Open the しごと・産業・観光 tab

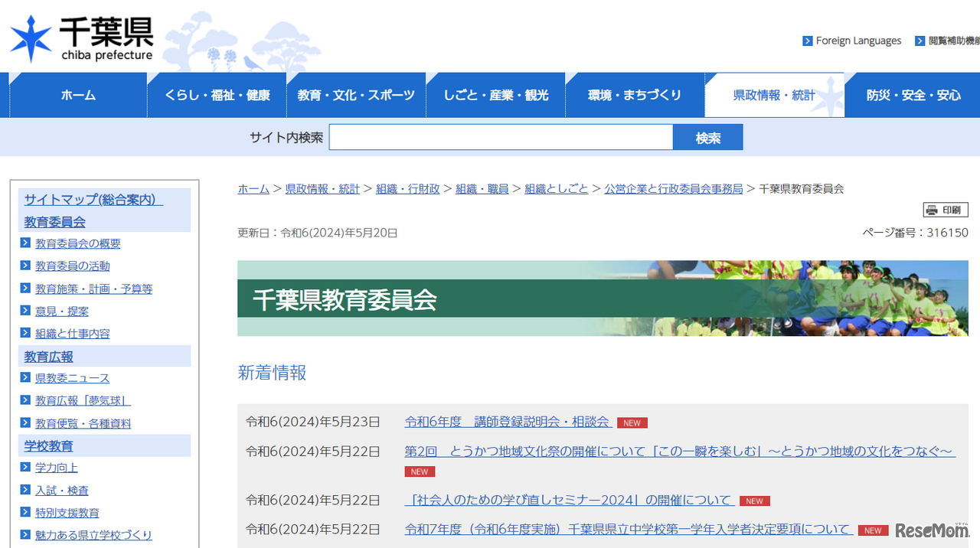pyautogui.click(x=496, y=95)
